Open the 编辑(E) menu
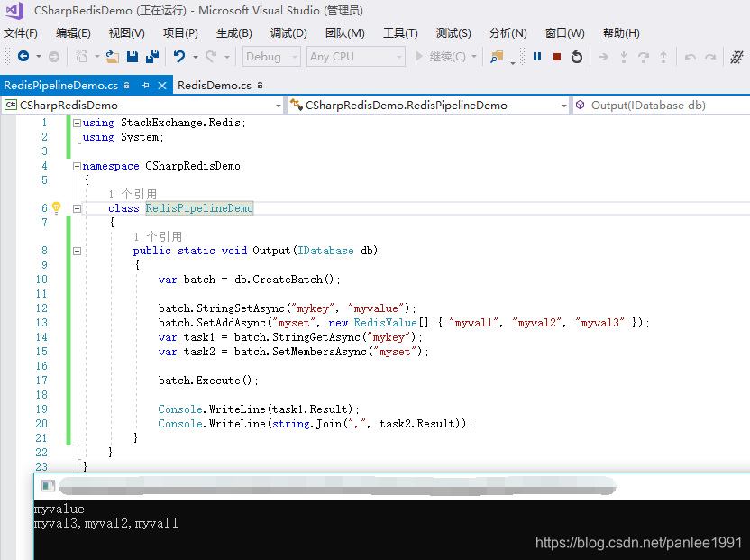This screenshot has height=560, width=750. (73, 33)
